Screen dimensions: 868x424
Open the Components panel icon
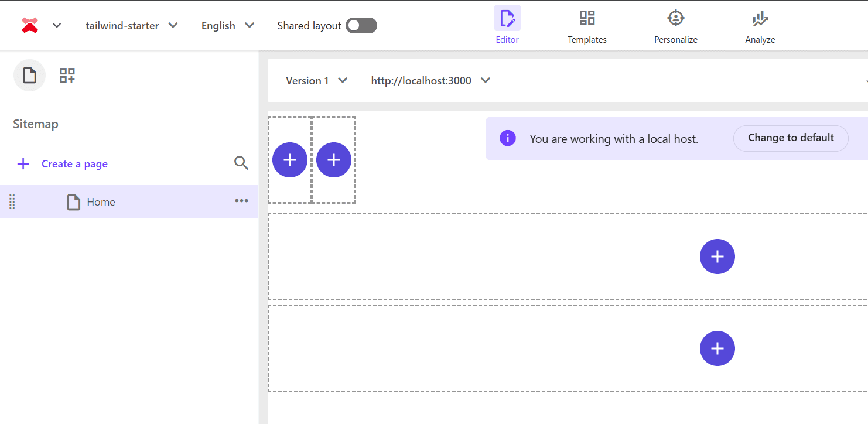click(x=67, y=76)
